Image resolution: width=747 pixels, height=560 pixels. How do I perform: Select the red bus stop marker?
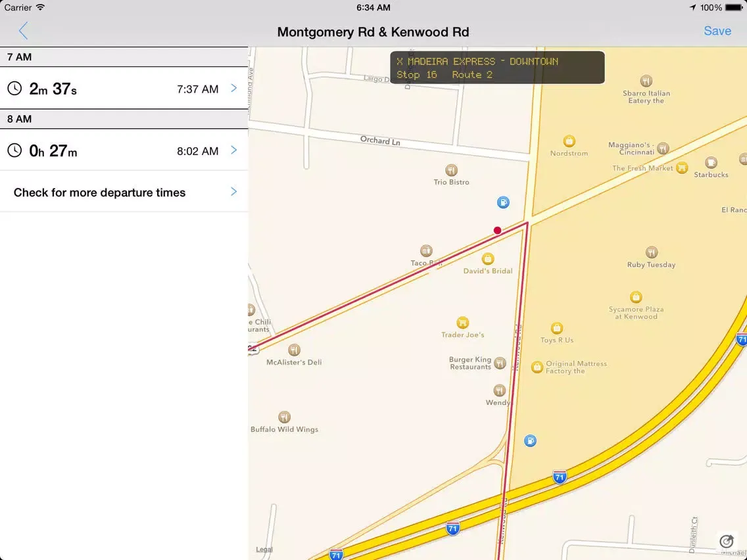click(x=497, y=230)
